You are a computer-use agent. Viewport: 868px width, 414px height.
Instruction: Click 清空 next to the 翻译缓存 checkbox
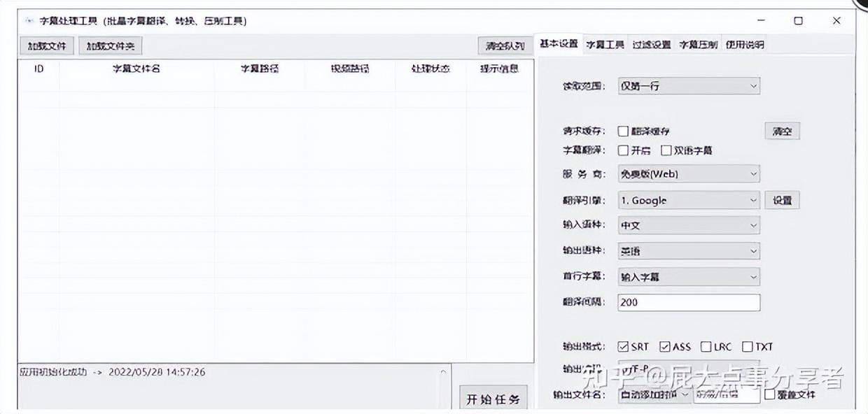click(782, 131)
